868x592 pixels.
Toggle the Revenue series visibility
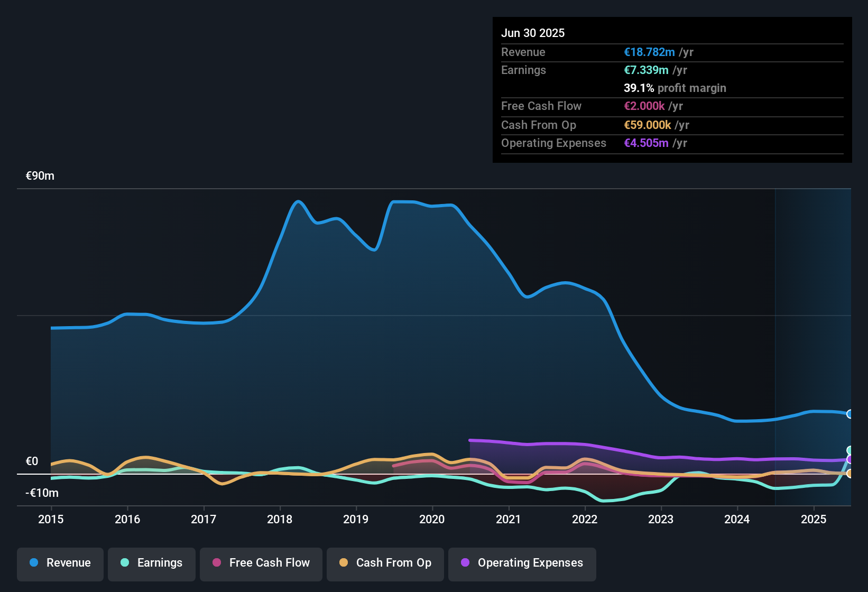click(60, 563)
